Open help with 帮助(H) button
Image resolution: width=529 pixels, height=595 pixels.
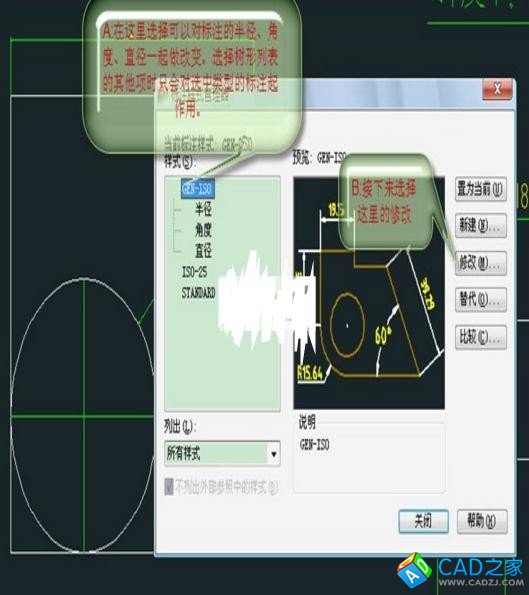pyautogui.click(x=482, y=521)
